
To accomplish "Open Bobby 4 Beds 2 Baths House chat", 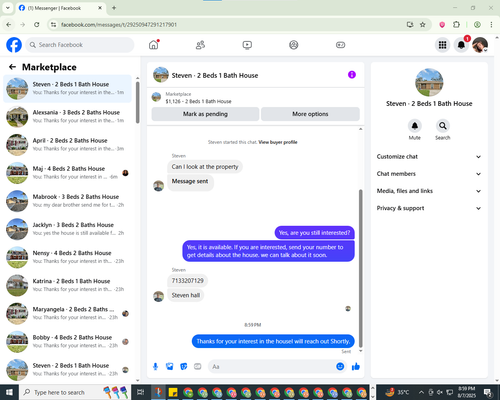I will tap(67, 341).
